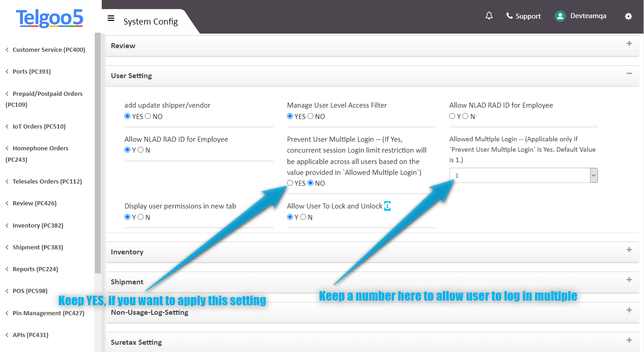The width and height of the screenshot is (644, 352).
Task: Click the Support link in header
Action: tap(528, 16)
